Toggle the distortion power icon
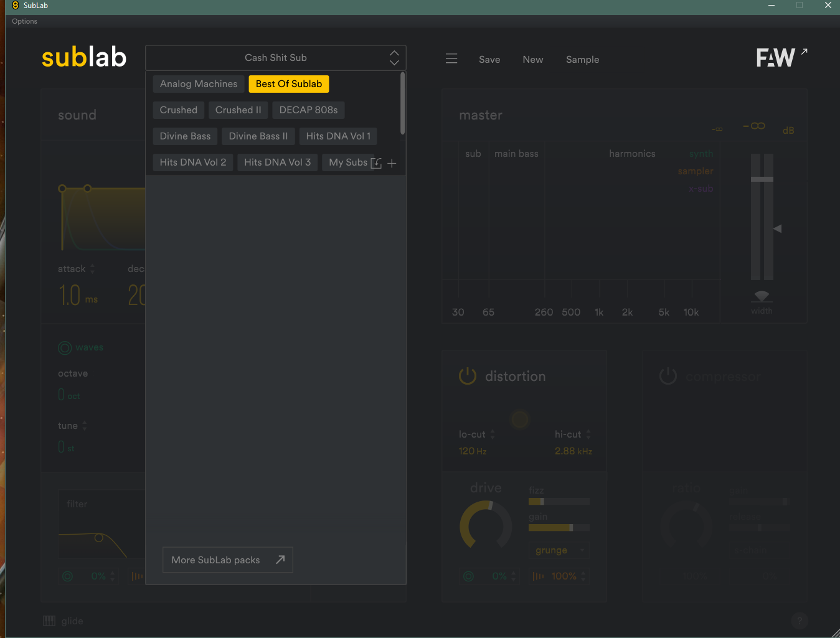Image resolution: width=840 pixels, height=638 pixels. [x=468, y=376]
